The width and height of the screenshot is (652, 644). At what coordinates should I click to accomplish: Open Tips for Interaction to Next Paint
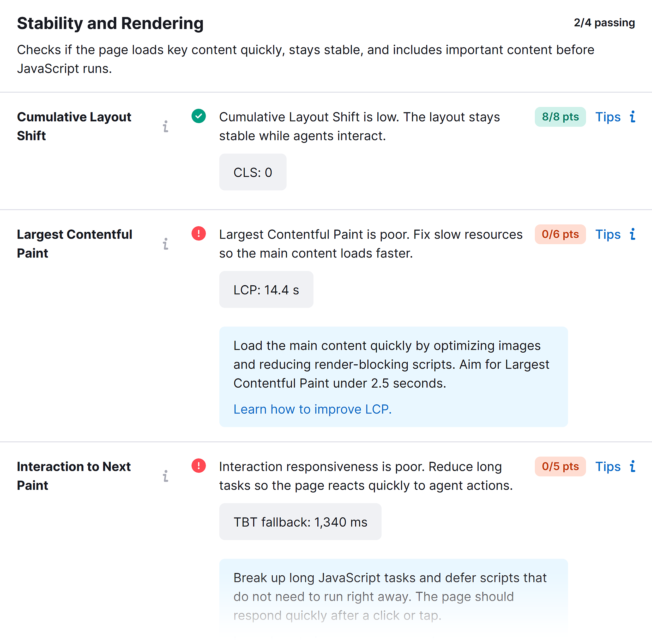(x=608, y=467)
